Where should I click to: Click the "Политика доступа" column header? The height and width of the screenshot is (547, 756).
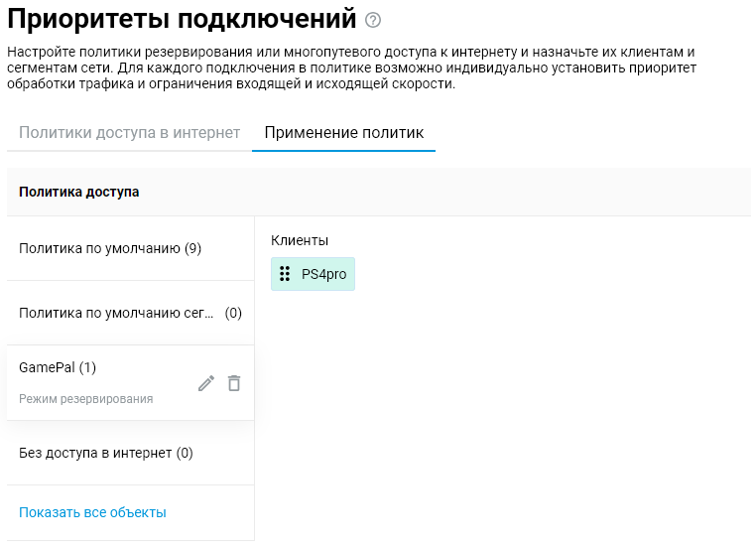click(x=79, y=192)
